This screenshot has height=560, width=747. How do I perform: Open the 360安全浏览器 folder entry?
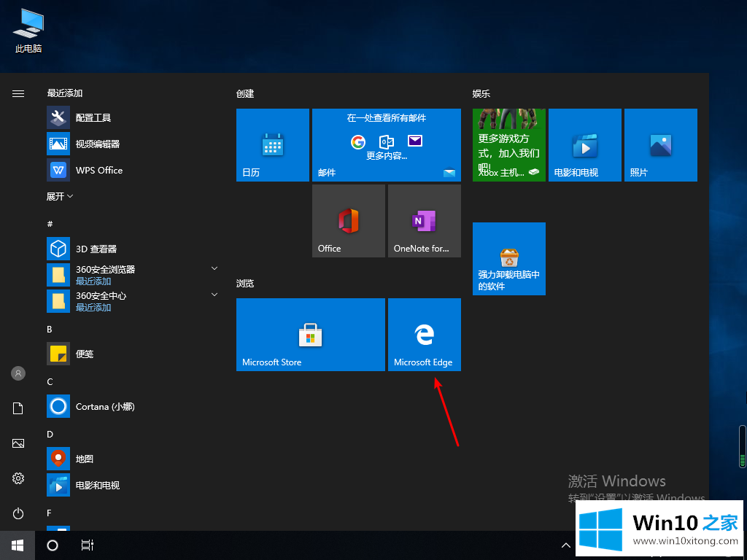click(133, 275)
